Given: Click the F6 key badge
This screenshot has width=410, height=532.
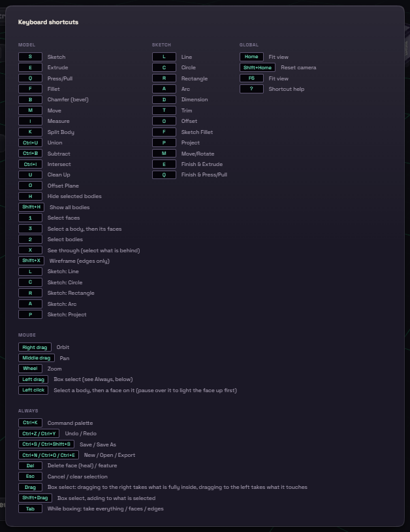Looking at the screenshot, I should tap(251, 78).
